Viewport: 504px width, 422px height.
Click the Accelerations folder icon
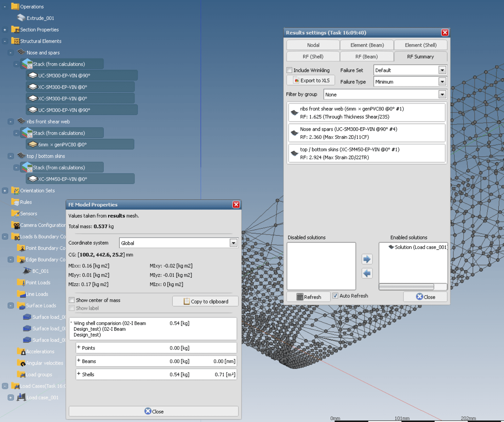pos(21,351)
